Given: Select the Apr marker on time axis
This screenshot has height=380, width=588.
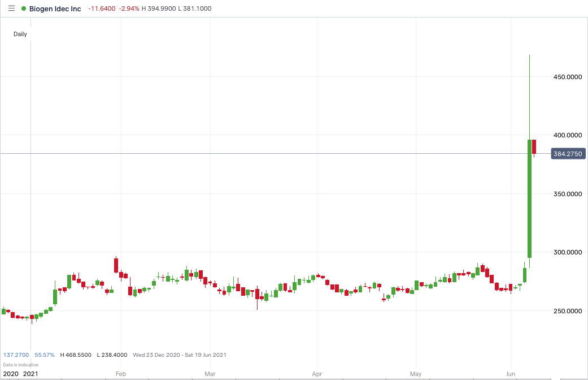Looking at the screenshot, I should pos(317,374).
